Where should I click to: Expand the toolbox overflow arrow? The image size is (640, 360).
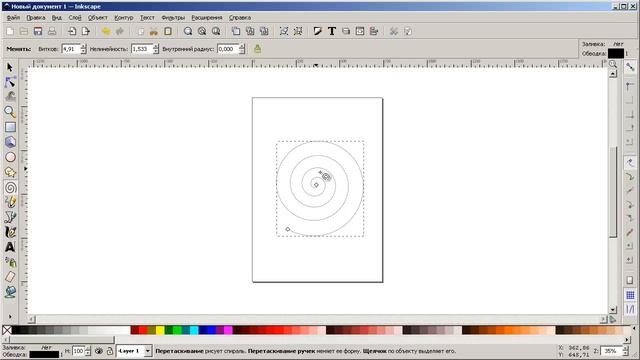pos(10,316)
